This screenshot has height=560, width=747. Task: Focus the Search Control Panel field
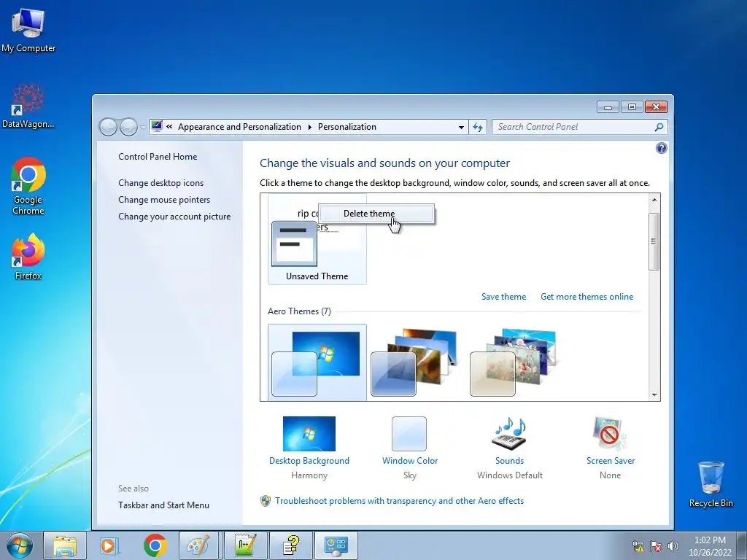(x=573, y=127)
